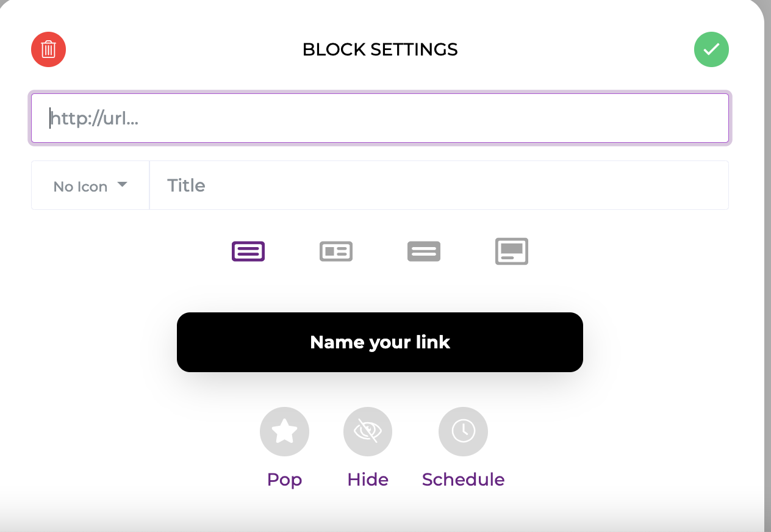The height and width of the screenshot is (532, 771).
Task: Toggle the Hide text label
Action: tap(368, 480)
